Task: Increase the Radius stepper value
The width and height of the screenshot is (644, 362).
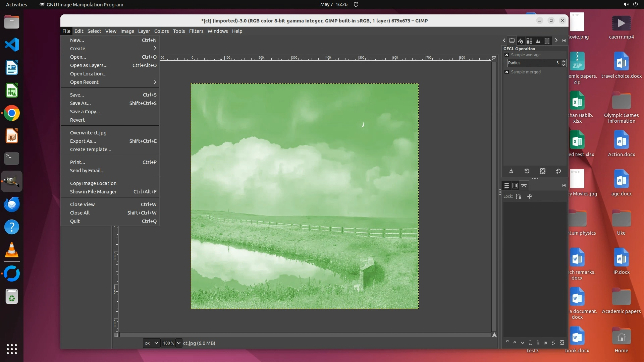Action: click(x=564, y=61)
